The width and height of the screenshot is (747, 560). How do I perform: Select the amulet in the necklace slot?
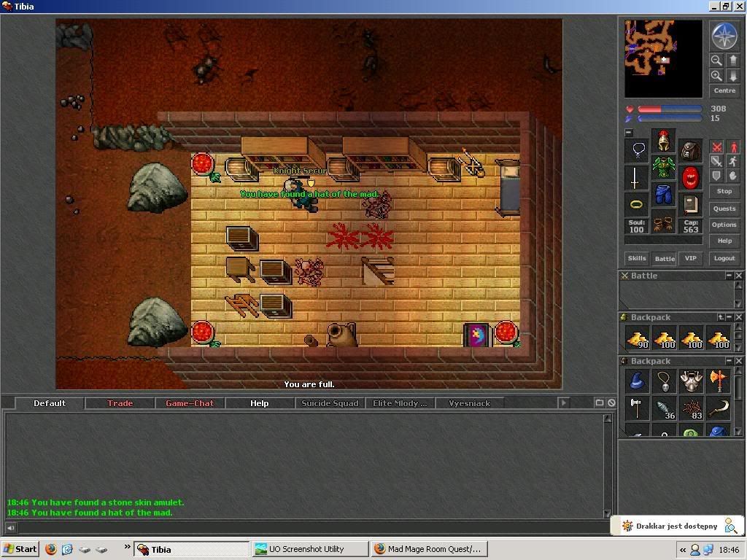click(x=636, y=150)
